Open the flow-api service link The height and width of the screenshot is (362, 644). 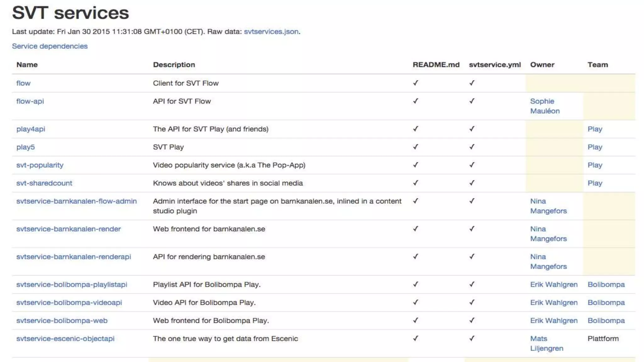pyautogui.click(x=30, y=101)
